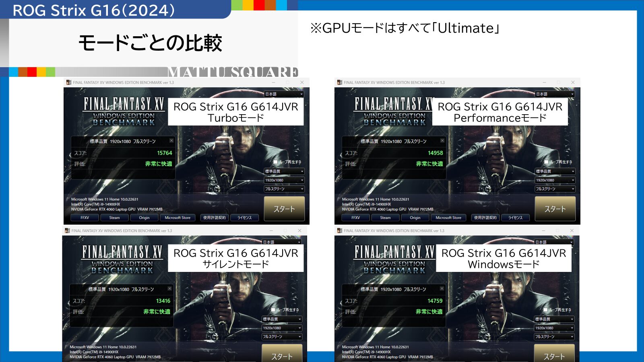This screenshot has width=644, height=362.
Task: Close the Performance mode benchmark window
Action: coord(573,82)
